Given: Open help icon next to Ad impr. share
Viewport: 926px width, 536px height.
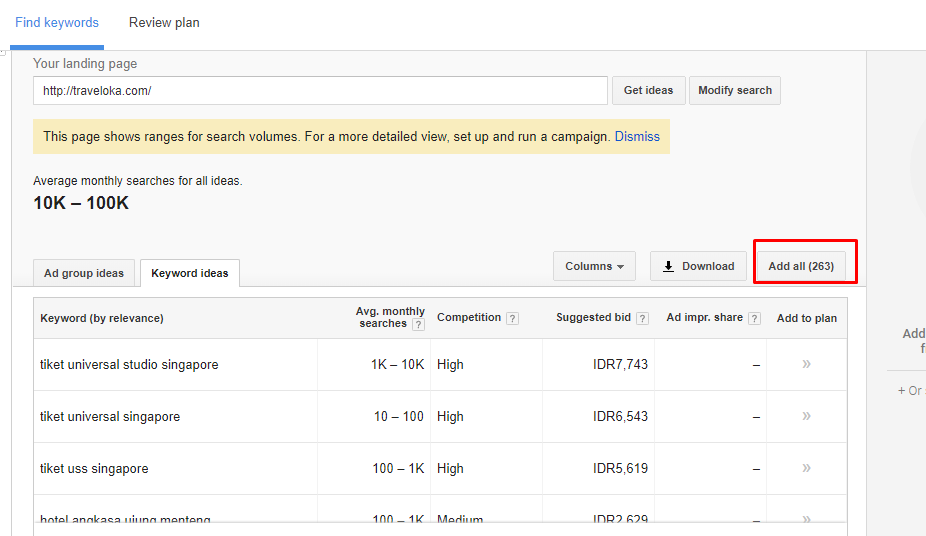Looking at the screenshot, I should point(754,318).
